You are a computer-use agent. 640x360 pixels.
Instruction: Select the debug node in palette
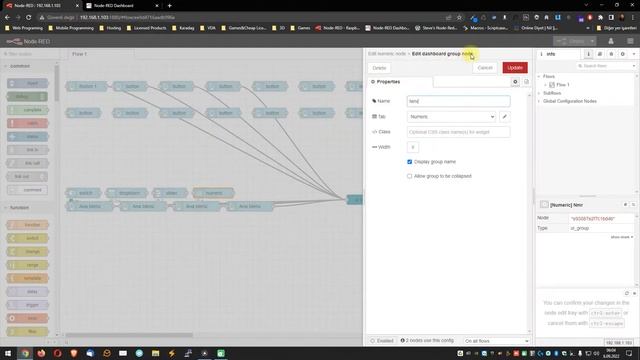[27, 97]
